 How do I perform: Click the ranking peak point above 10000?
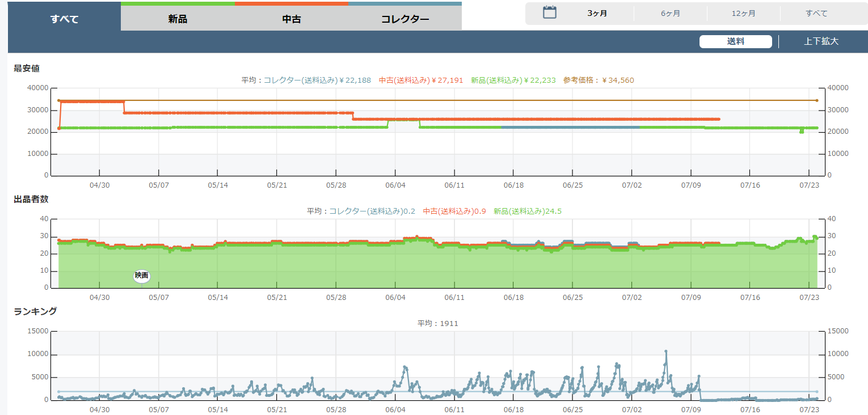tap(666, 352)
